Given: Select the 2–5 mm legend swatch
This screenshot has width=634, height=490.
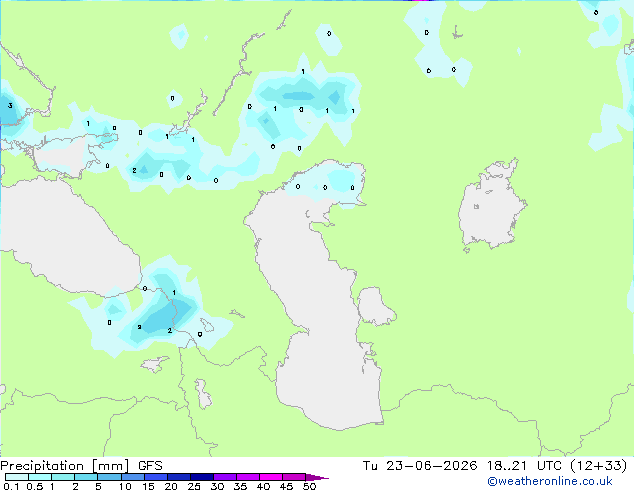Looking at the screenshot, I should [86, 477].
